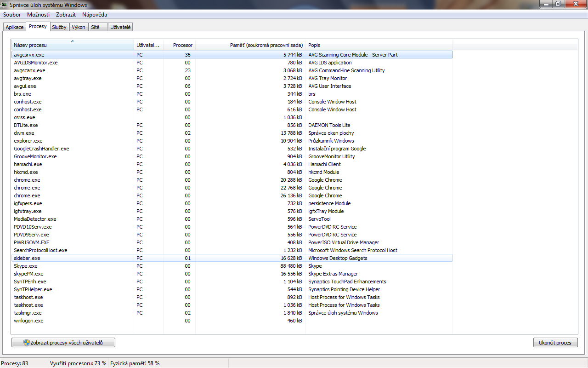
Task: Open the Soubor menu
Action: 12,15
